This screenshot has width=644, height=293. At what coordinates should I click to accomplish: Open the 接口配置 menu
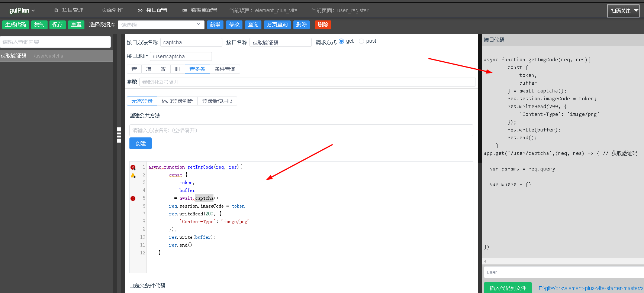pyautogui.click(x=152, y=10)
